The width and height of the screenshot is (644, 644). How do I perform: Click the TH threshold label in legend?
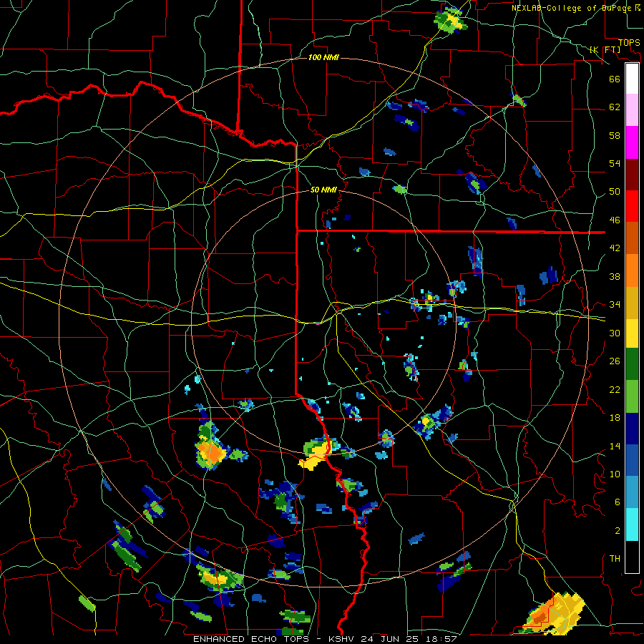(x=615, y=559)
